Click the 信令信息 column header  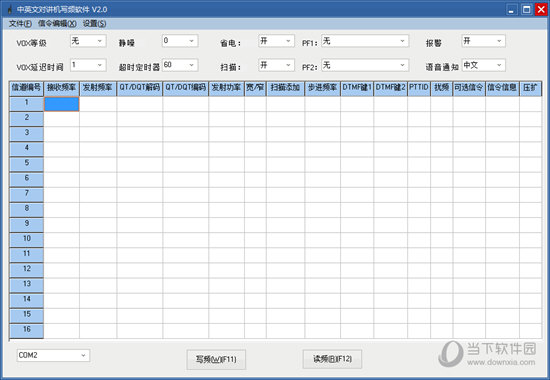point(502,88)
